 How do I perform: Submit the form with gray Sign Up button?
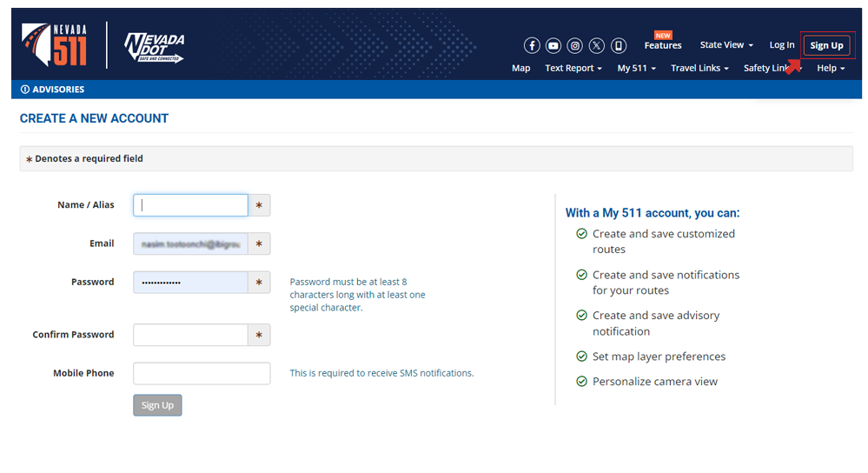tap(157, 405)
